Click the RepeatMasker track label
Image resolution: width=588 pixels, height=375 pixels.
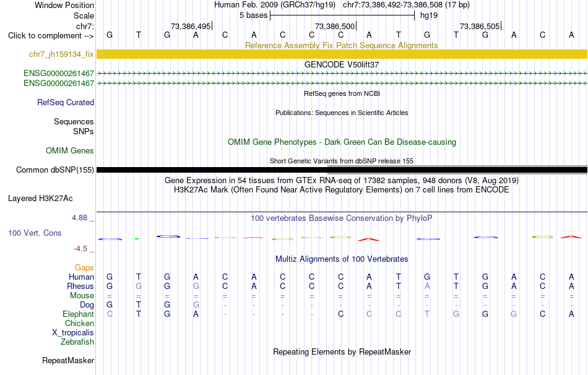68,360
